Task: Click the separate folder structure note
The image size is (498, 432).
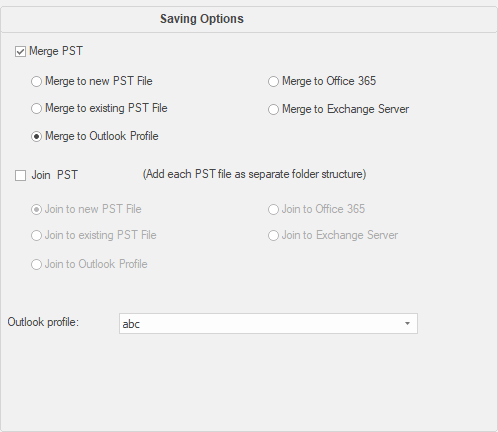Action: (254, 174)
